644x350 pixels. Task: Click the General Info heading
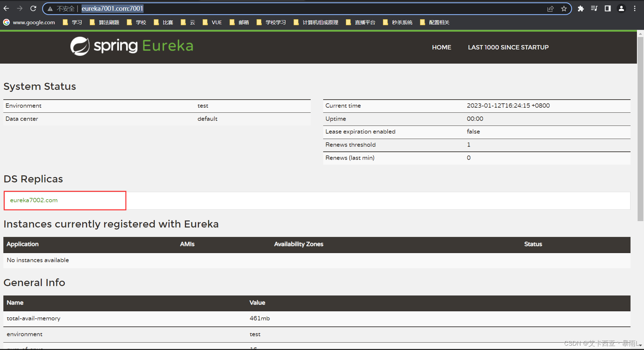[34, 283]
